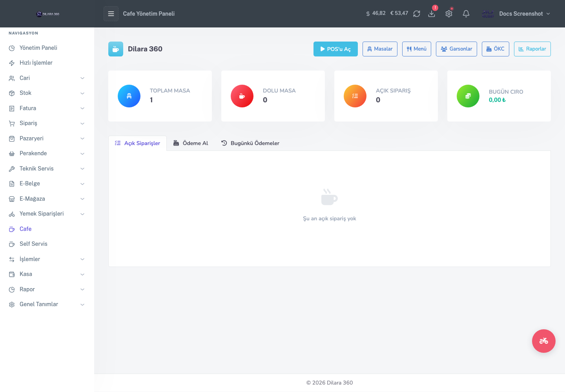Expand the Teknik Servis submenu
The height and width of the screenshot is (392, 565).
[47, 169]
